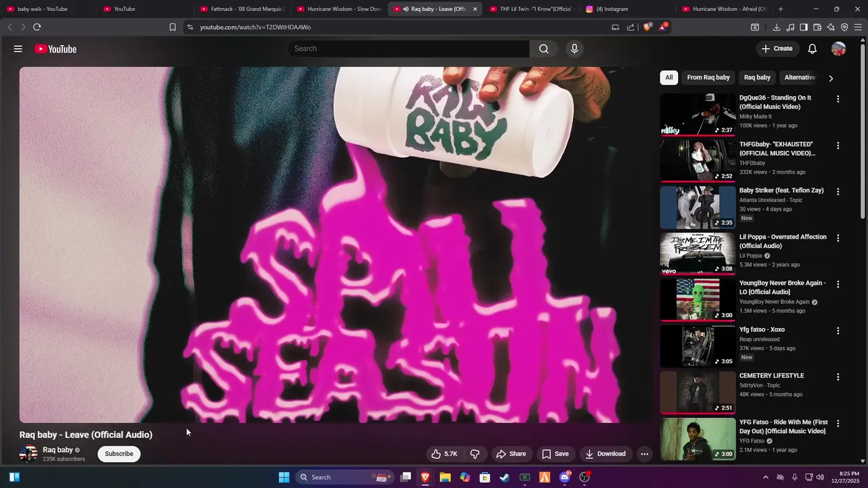Dislike the video with thumbs down
The height and width of the screenshot is (488, 868).
(475, 454)
